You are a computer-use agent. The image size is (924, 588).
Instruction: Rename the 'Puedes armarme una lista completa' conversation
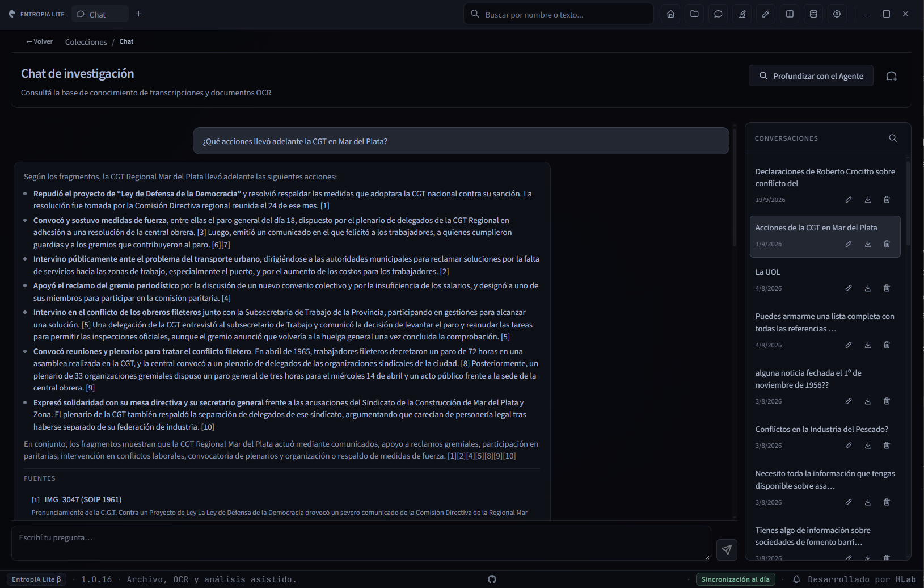pyautogui.click(x=849, y=345)
